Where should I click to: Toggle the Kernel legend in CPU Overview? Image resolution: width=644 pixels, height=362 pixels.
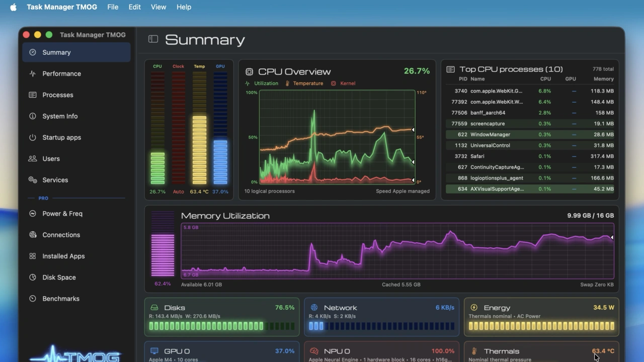[343, 83]
